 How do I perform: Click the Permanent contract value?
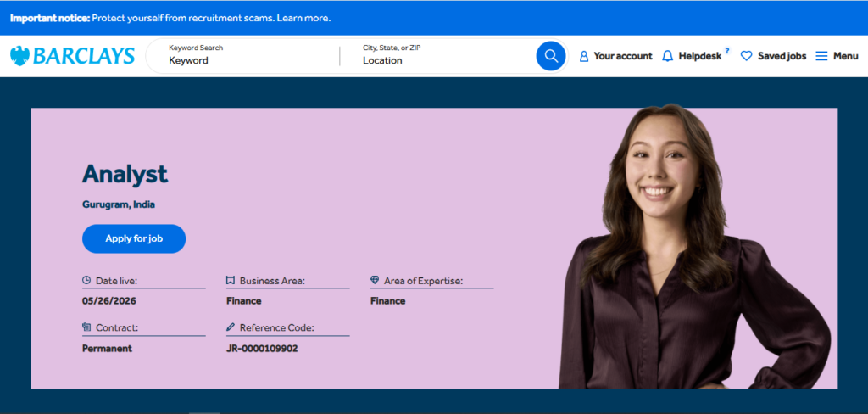[107, 349]
